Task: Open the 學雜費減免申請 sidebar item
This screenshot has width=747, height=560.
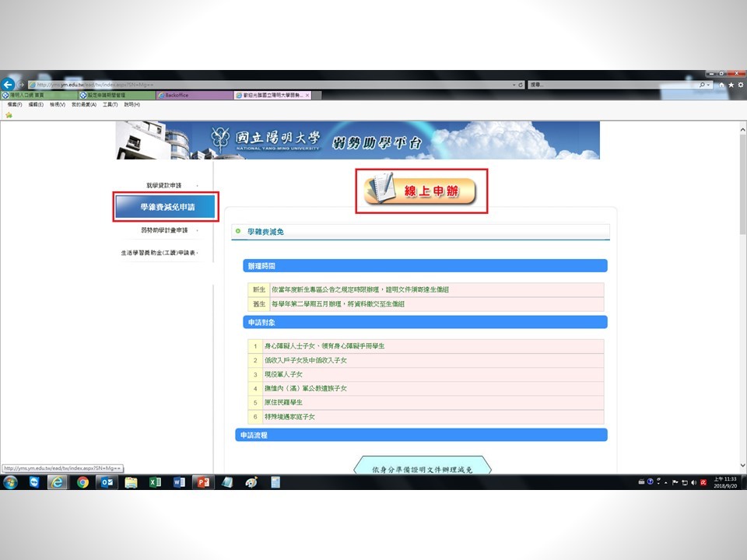Action: tap(167, 208)
